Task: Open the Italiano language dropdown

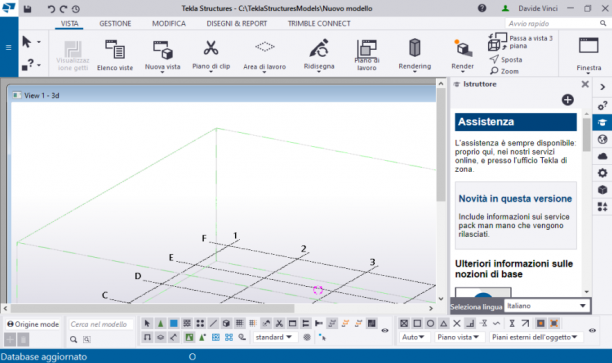Action: (546, 306)
